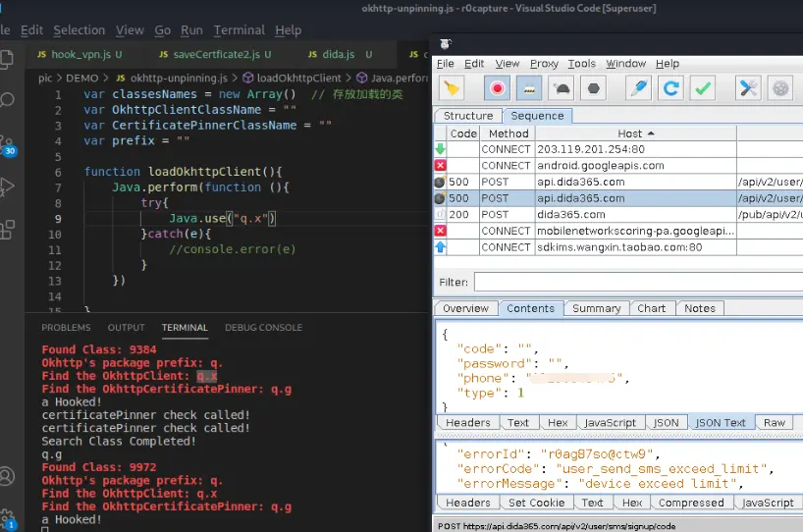This screenshot has height=532, width=803.
Task: Click the repeat request refresh icon
Action: tap(670, 88)
